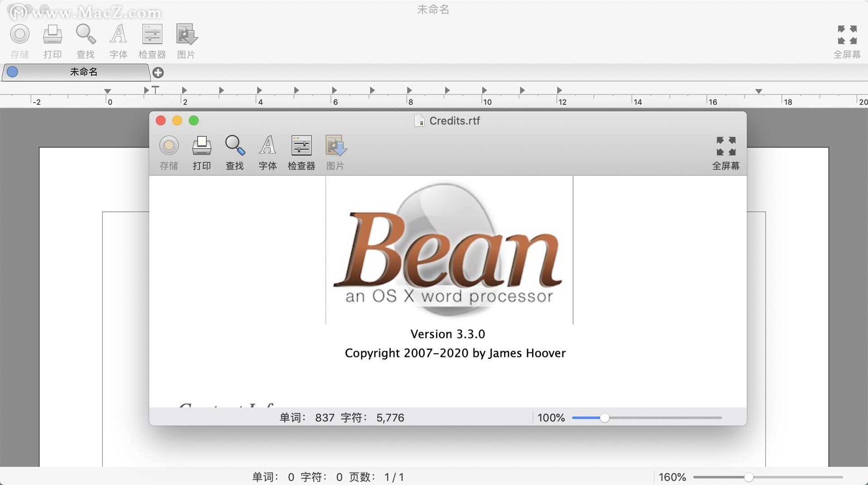
Task: Click the character count 5,776 in the Credits.rtf status bar
Action: tap(390, 418)
